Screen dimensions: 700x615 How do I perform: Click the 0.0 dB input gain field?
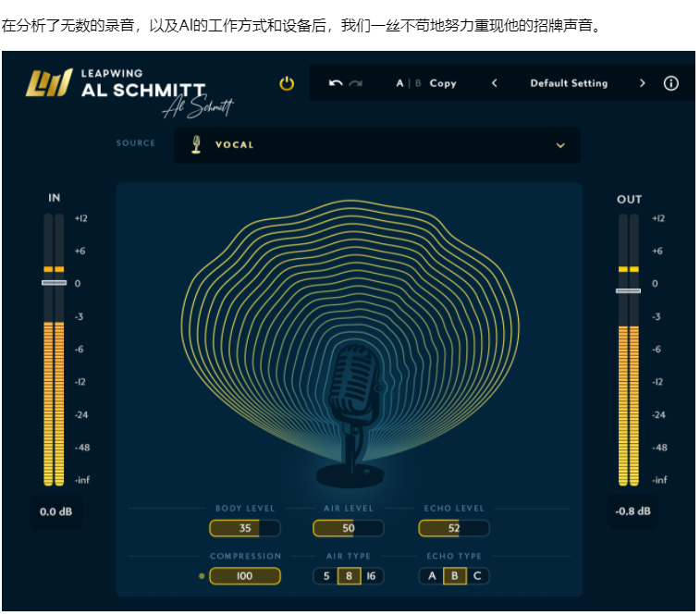coord(55,511)
